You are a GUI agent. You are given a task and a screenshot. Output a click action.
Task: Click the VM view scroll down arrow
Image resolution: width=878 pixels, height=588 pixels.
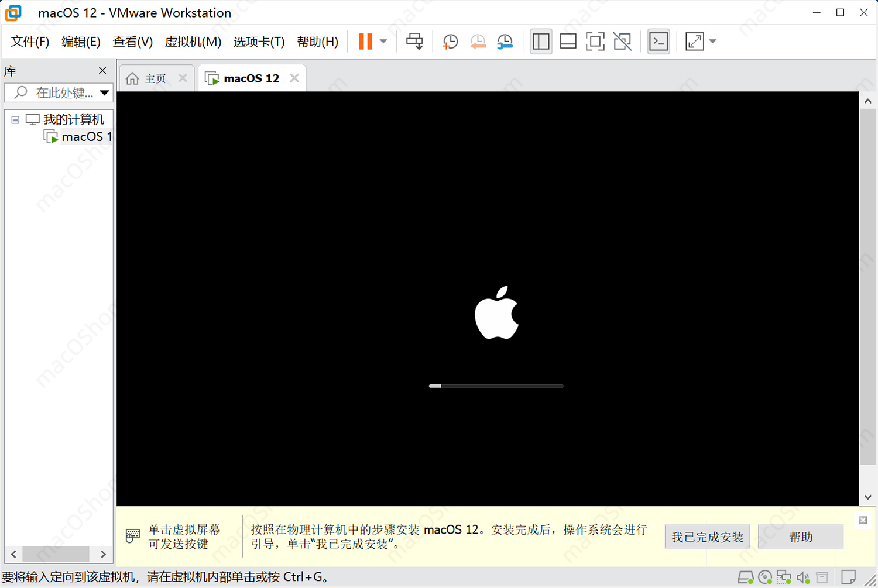pos(868,498)
